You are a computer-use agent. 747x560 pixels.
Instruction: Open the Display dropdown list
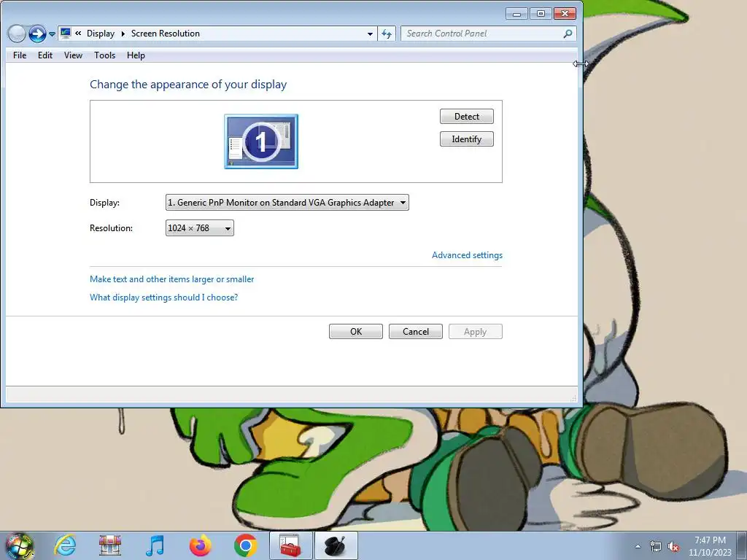coord(287,203)
